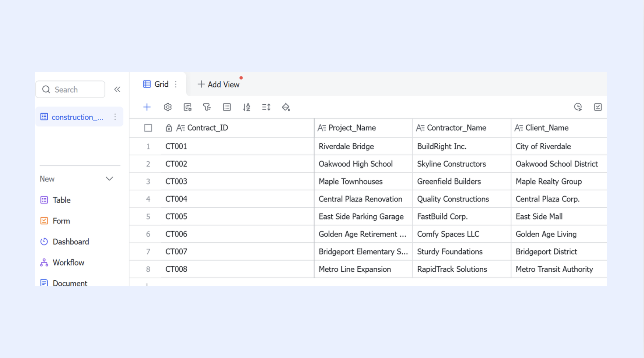Click the Central Plaza Renovation cell
Image resolution: width=644 pixels, height=358 pixels.
pos(363,199)
